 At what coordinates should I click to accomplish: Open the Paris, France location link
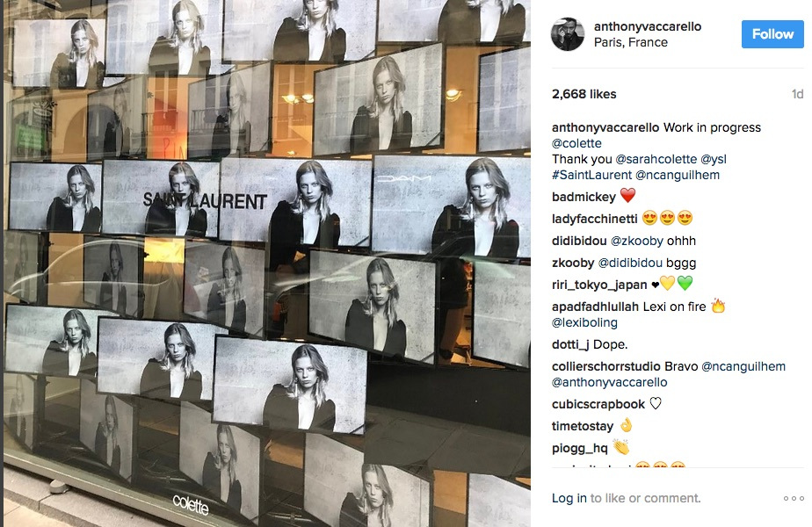coord(630,42)
